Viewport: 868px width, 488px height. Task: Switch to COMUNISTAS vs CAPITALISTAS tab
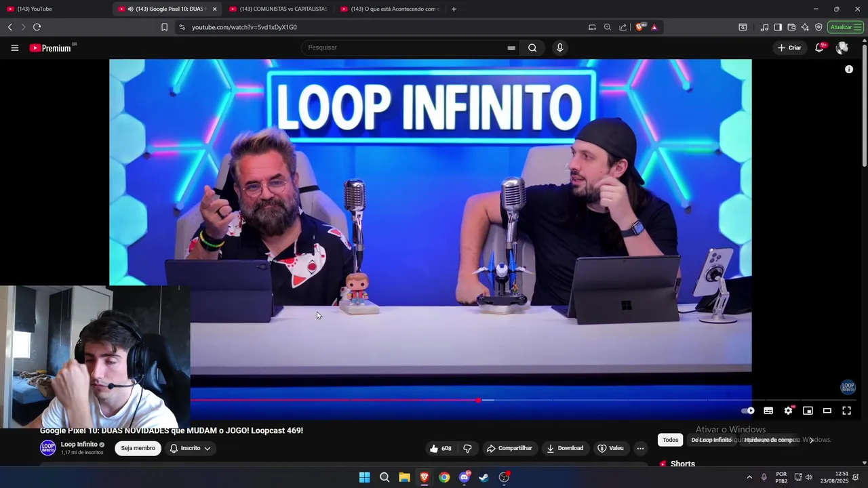click(278, 9)
